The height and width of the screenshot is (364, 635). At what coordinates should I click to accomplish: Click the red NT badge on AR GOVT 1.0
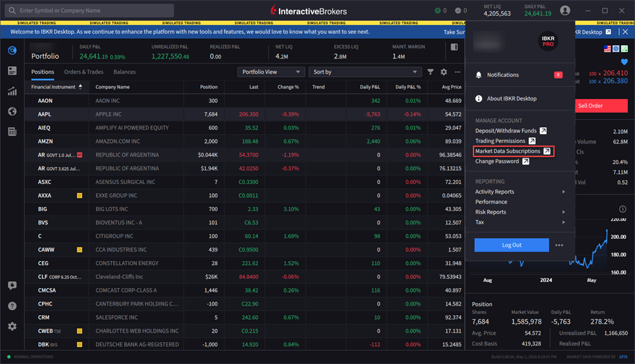click(79, 154)
